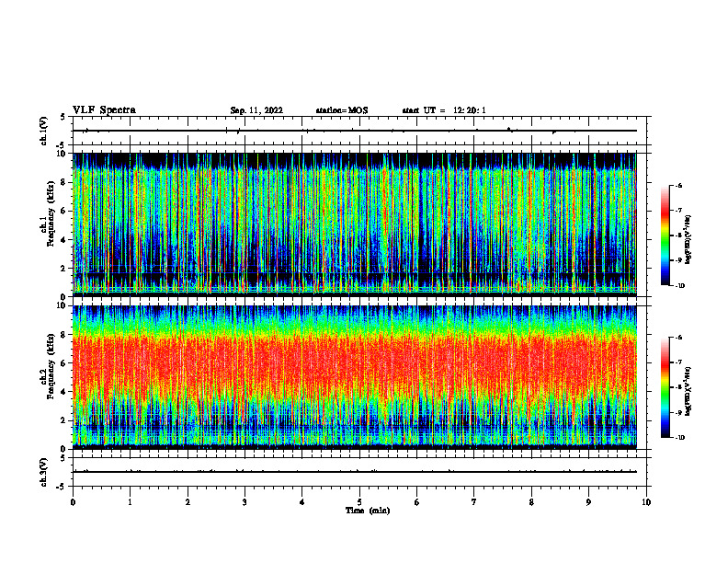
Task: Click the ch.2 "Frequency (kHz)" axis label
Action: click(50, 366)
